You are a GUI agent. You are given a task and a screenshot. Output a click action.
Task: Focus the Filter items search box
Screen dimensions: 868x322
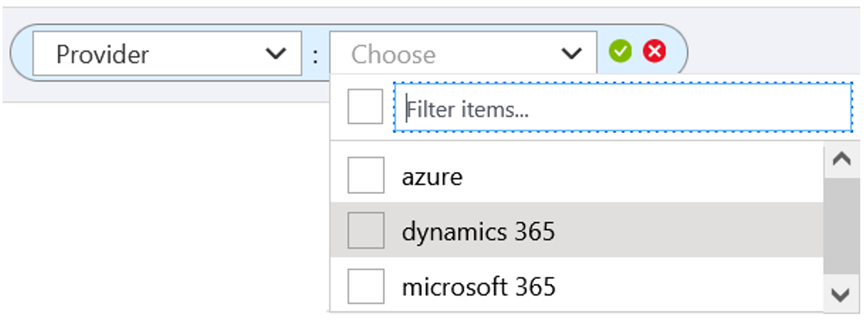tap(623, 107)
